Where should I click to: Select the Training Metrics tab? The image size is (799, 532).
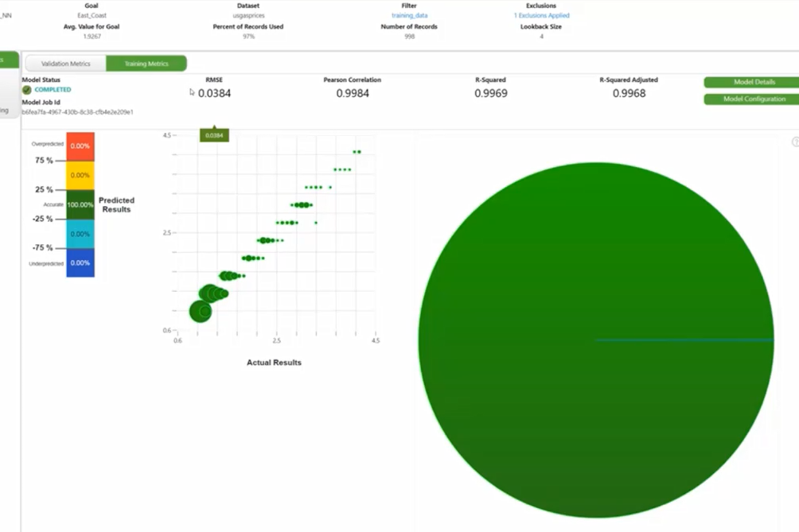[x=147, y=64]
